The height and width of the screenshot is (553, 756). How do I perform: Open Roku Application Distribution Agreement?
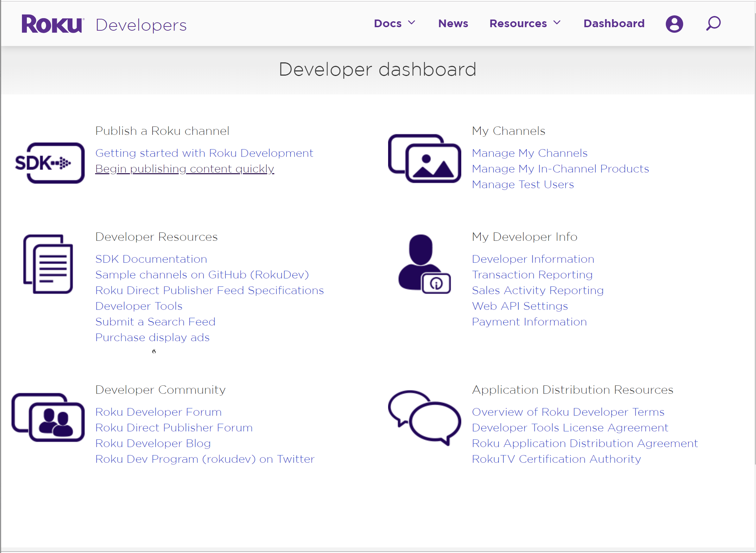[x=585, y=443]
